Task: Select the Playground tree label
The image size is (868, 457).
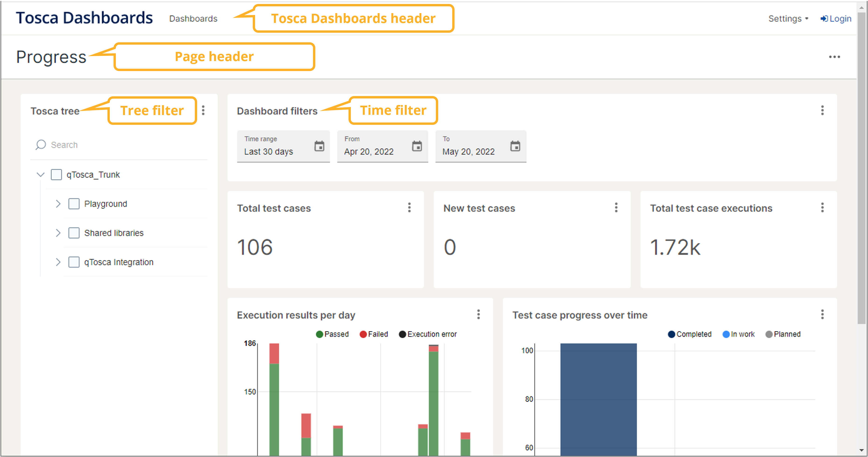Action: pyautogui.click(x=106, y=204)
